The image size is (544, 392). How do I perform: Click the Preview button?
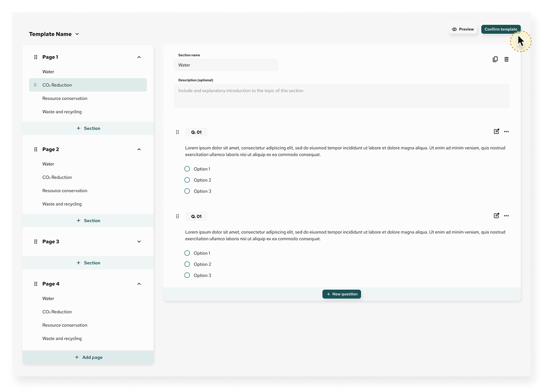tap(463, 29)
